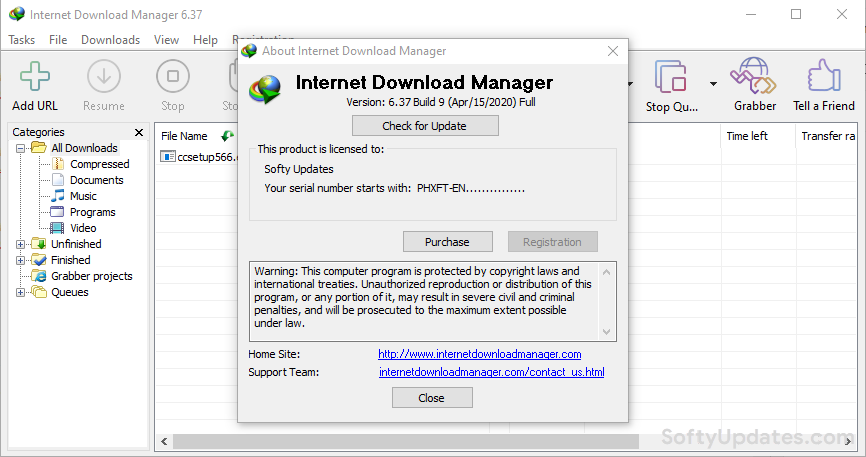
Task: Click the Finished checkmark folder icon
Action: [39, 260]
